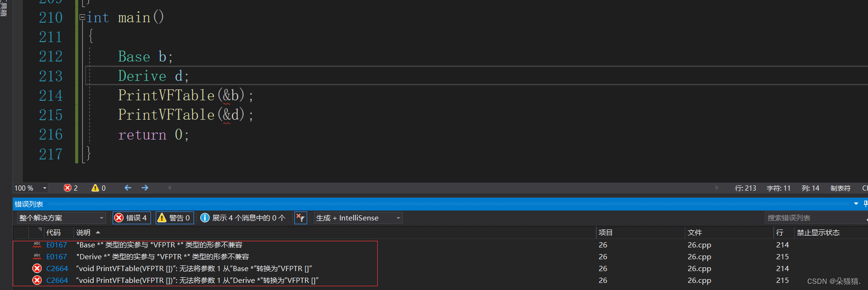Click the error count icon in status strip
Screen dimensions: 868x290
coord(68,188)
